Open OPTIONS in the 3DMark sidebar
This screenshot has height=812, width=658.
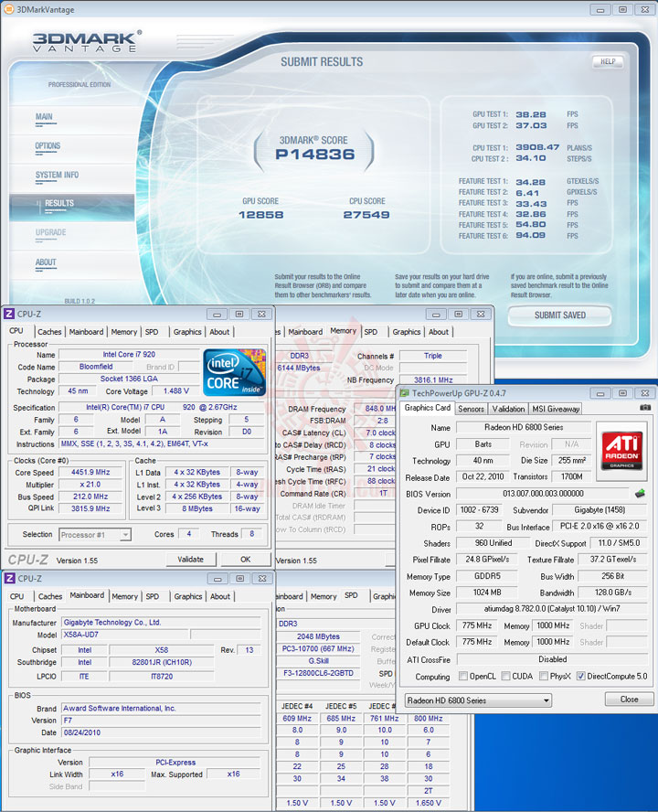(x=48, y=145)
